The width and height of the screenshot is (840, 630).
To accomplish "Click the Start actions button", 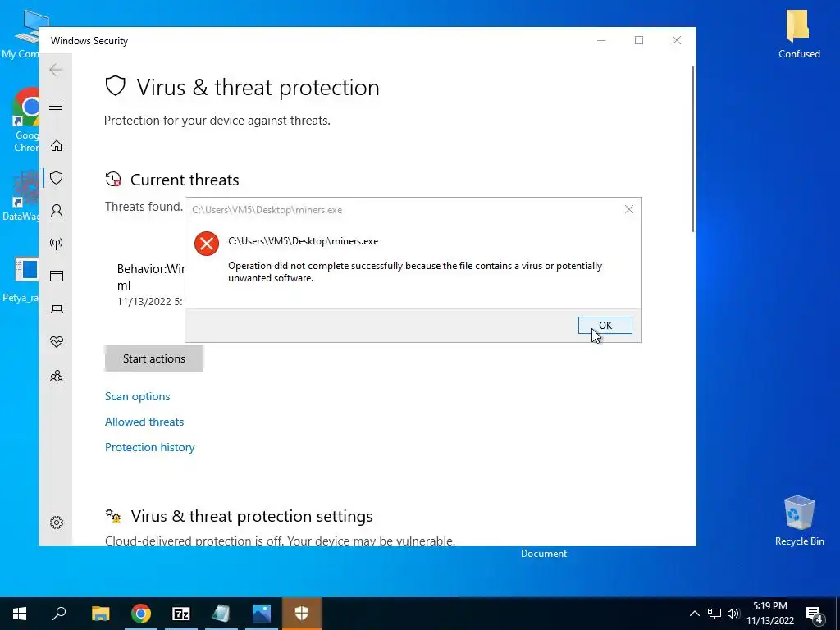I will 153,358.
